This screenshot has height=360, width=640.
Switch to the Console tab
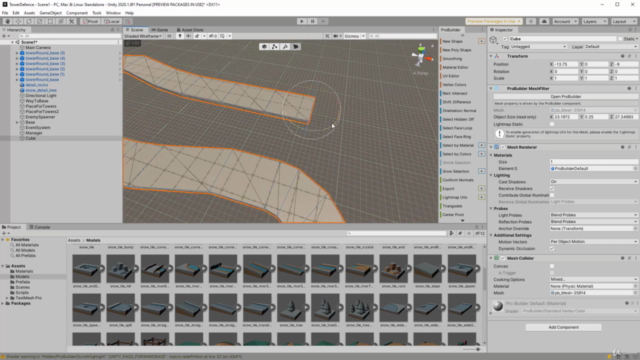40,227
